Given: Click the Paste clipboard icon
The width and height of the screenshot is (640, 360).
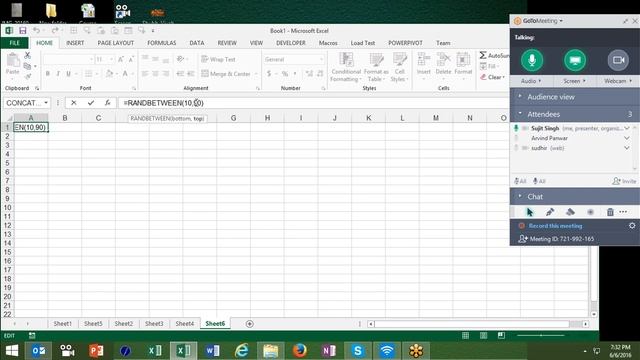Looking at the screenshot, I should pos(13,60).
